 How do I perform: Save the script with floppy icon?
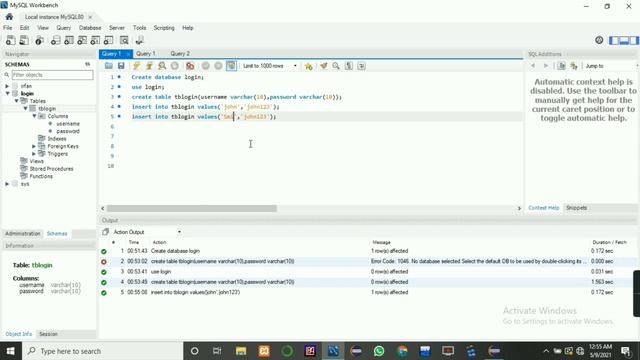(121, 66)
